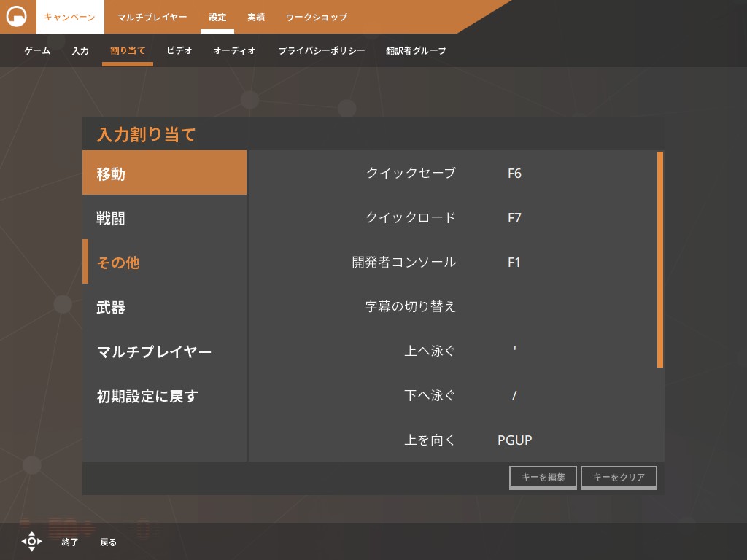The height and width of the screenshot is (560, 747).
Task: Click the F7 key value
Action: tap(514, 217)
